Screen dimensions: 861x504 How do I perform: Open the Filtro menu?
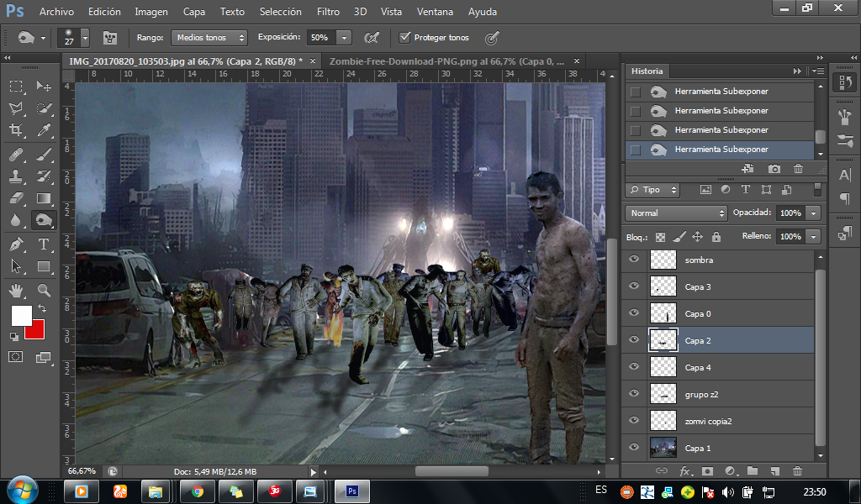point(328,12)
